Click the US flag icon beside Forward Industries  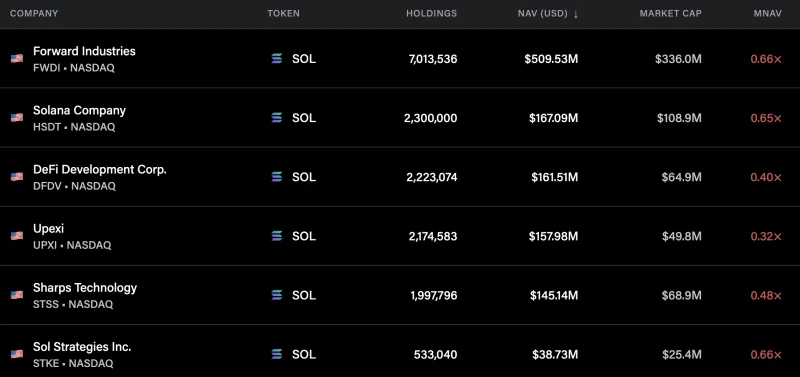click(x=17, y=59)
